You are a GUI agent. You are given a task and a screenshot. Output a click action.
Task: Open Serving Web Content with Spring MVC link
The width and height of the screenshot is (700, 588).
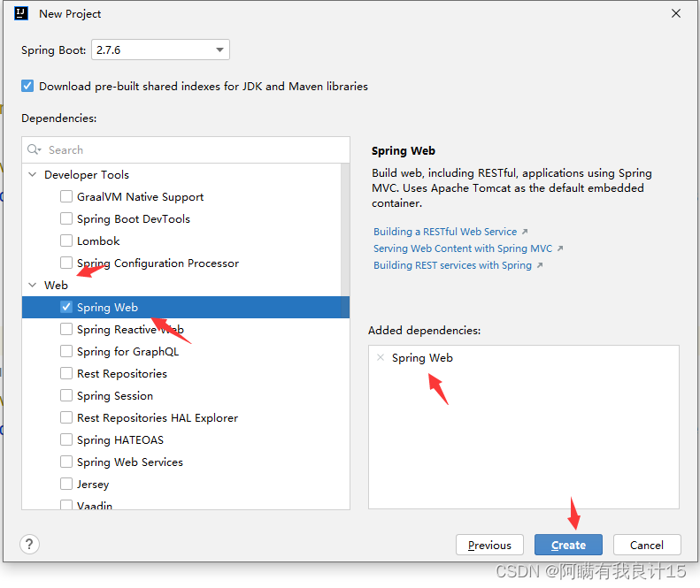click(463, 248)
